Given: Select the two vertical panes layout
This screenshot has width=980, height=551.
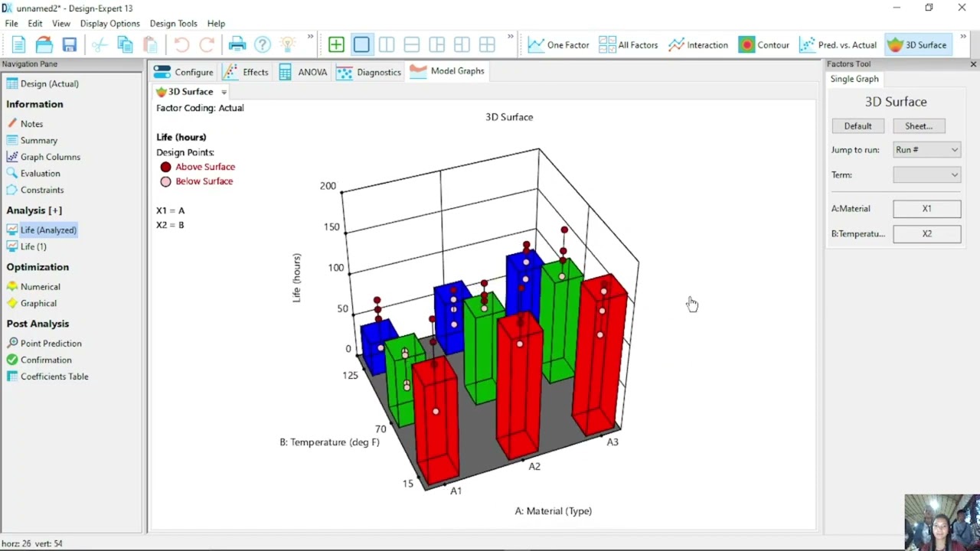Looking at the screenshot, I should point(387,44).
